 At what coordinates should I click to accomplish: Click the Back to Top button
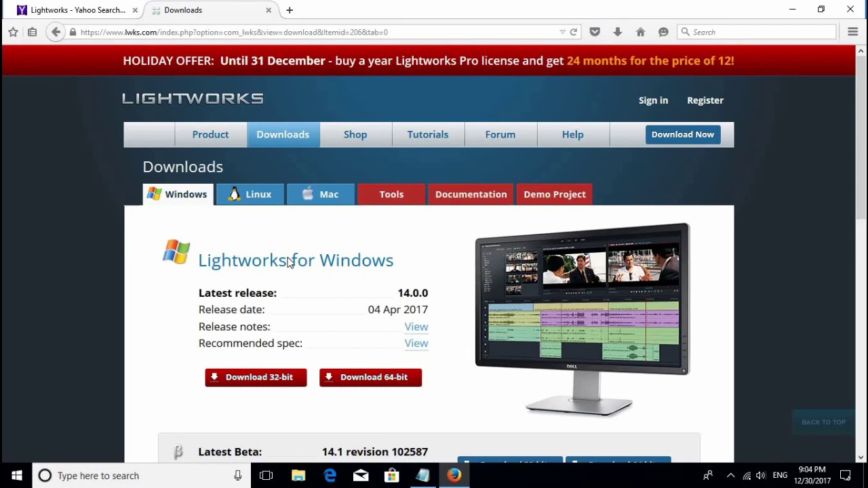click(823, 422)
